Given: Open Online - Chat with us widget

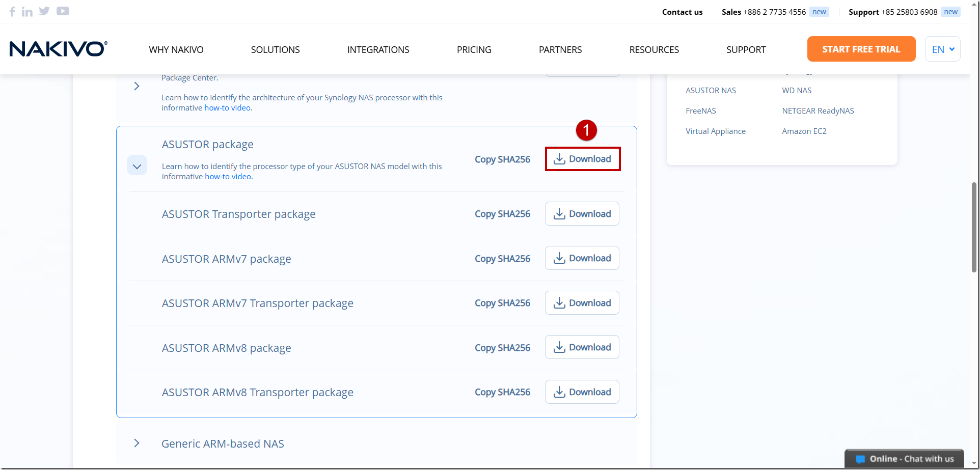Looking at the screenshot, I should (x=904, y=459).
